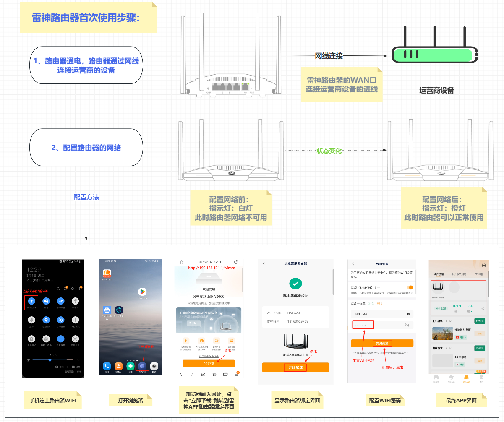Switch to the middle mobile acceleration tab
Screen dimensions: 504x422
(x=459, y=274)
